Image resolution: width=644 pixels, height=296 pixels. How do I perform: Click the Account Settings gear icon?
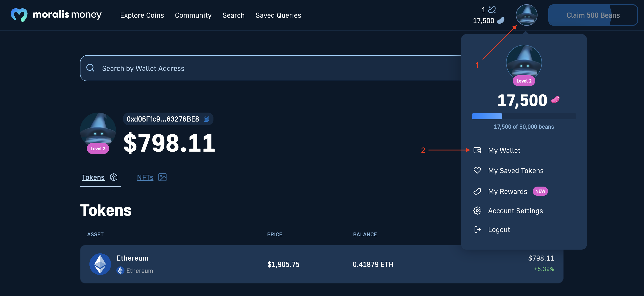pyautogui.click(x=477, y=210)
